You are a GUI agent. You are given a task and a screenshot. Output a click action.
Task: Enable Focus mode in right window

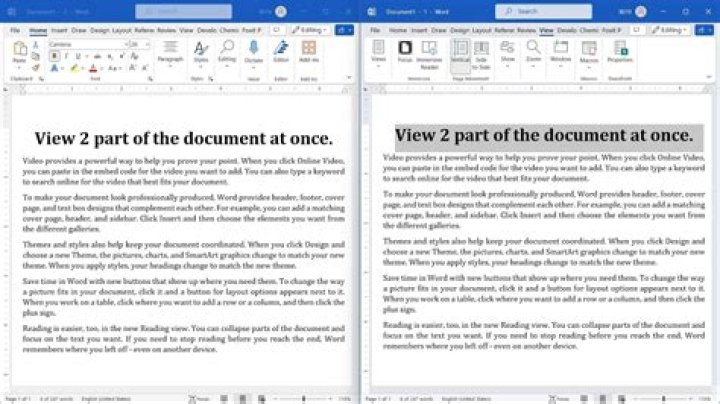click(405, 50)
